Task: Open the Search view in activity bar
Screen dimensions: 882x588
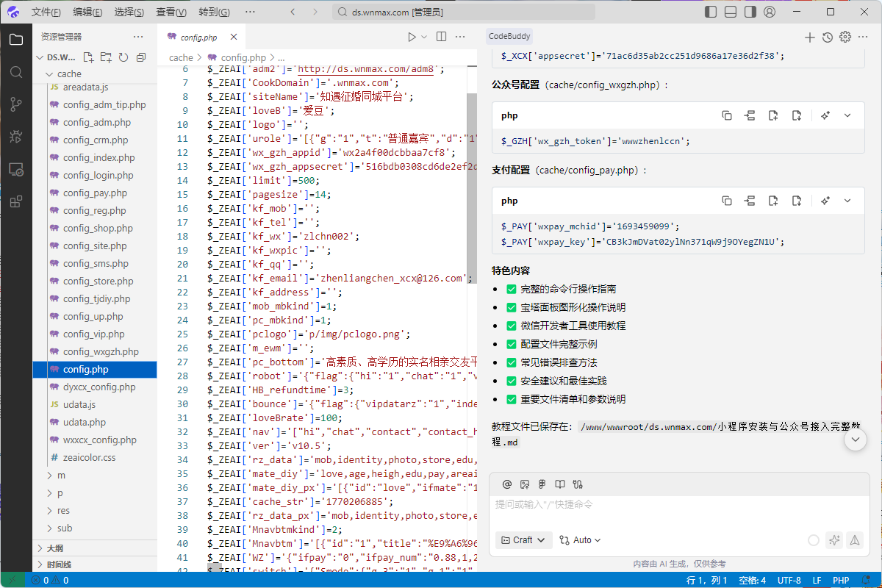Action: coord(16,72)
